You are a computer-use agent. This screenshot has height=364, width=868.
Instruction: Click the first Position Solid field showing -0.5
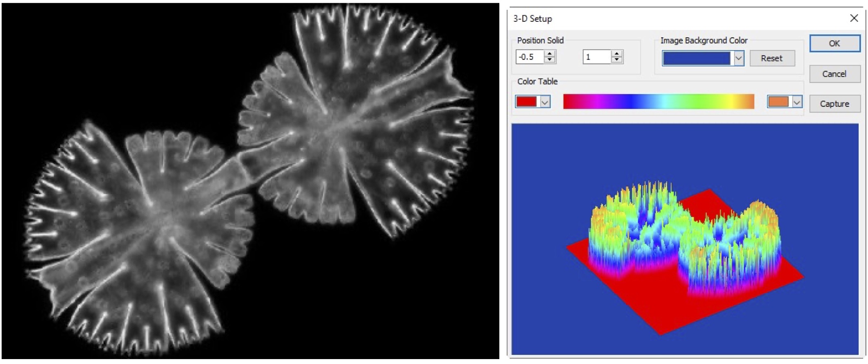coord(530,57)
